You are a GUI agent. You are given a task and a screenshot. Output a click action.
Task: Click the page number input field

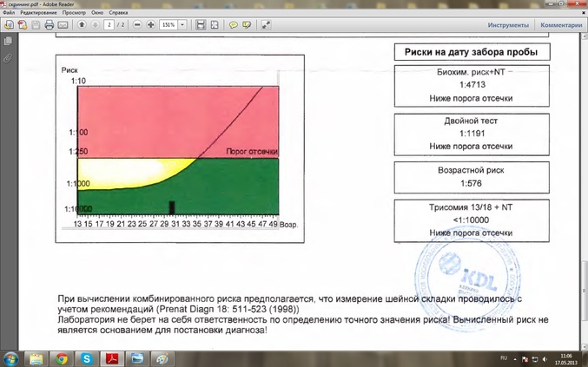pyautogui.click(x=108, y=25)
